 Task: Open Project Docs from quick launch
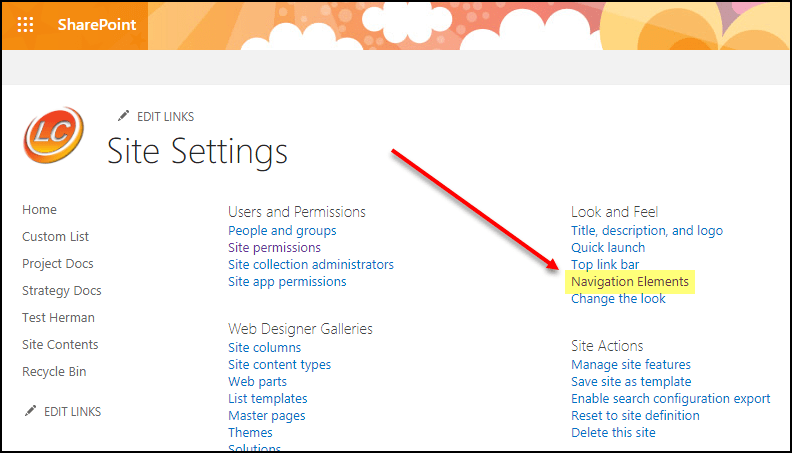58,264
